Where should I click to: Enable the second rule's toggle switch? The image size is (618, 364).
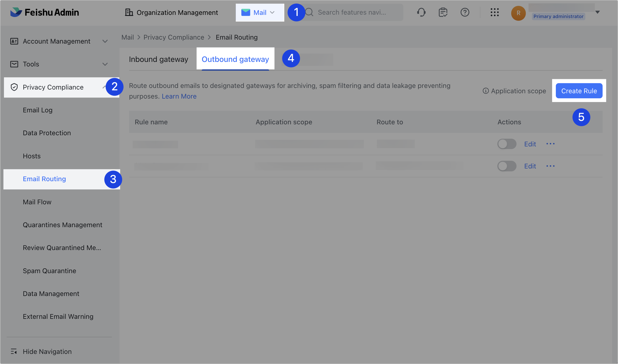pyautogui.click(x=506, y=166)
